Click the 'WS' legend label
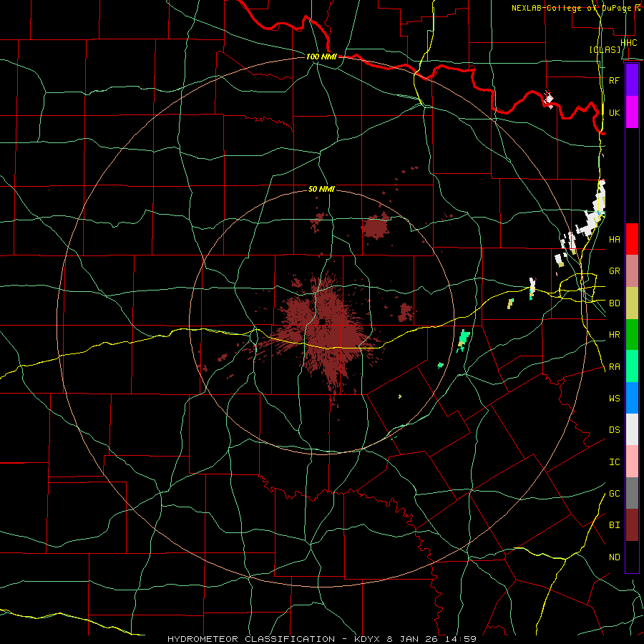This screenshot has height=644, width=644. [614, 399]
